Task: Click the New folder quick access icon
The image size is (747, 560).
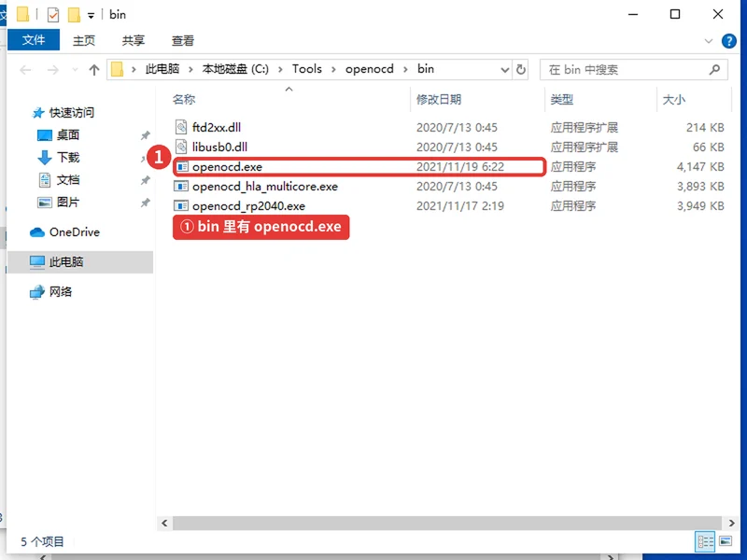Action: (x=74, y=15)
